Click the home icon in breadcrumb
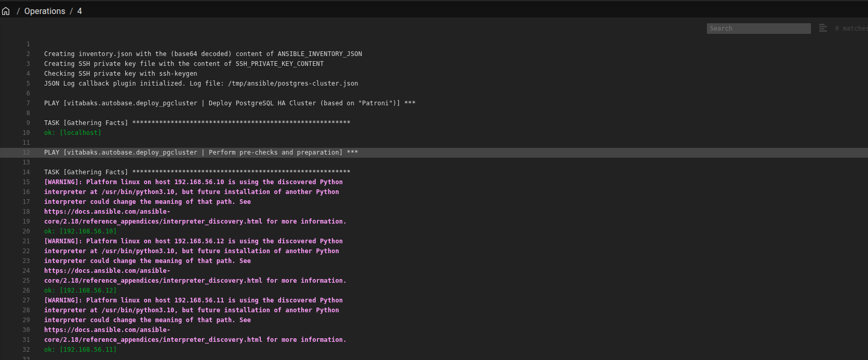This screenshot has height=360, width=868. click(x=6, y=11)
